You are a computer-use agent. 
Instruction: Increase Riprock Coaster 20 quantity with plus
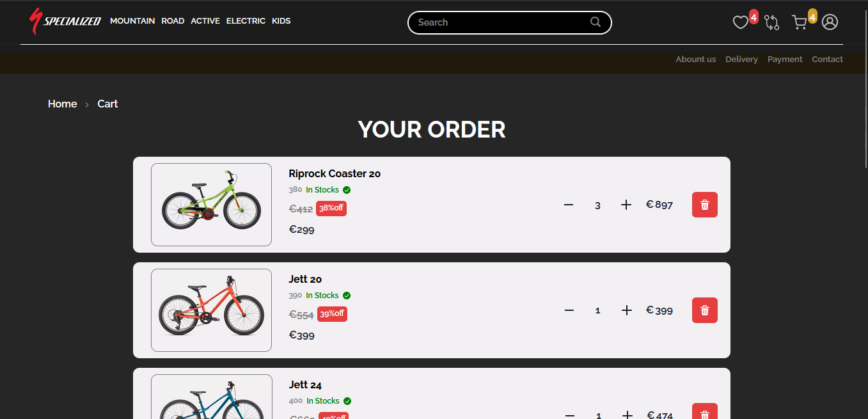click(626, 205)
